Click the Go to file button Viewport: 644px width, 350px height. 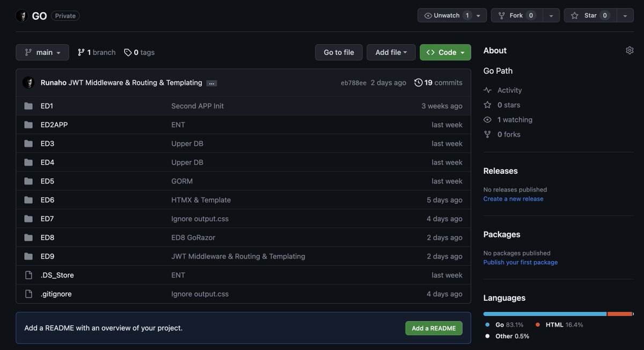(x=339, y=53)
